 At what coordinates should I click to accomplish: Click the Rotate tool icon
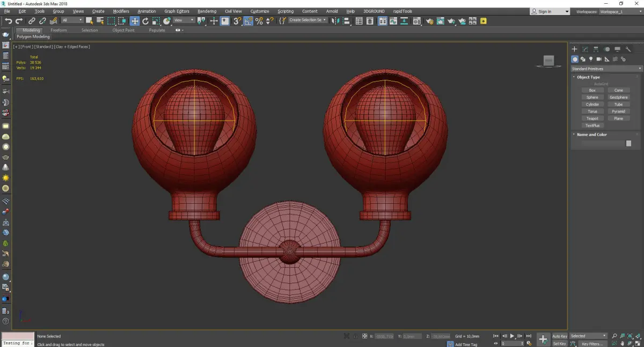pos(145,21)
